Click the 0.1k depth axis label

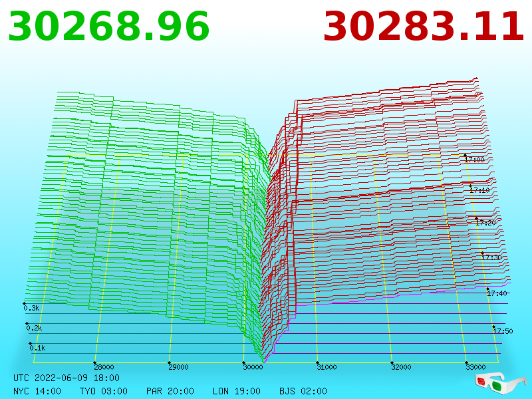click(37, 348)
